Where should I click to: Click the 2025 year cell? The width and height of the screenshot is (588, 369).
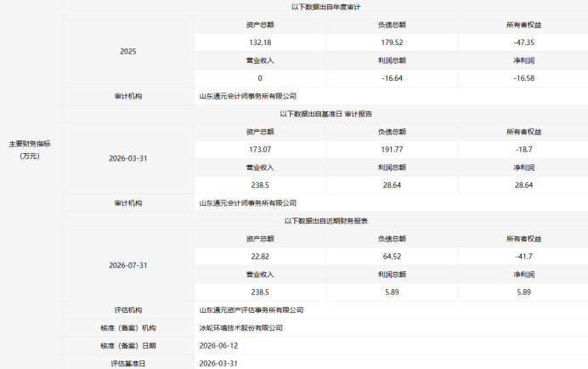(127, 51)
